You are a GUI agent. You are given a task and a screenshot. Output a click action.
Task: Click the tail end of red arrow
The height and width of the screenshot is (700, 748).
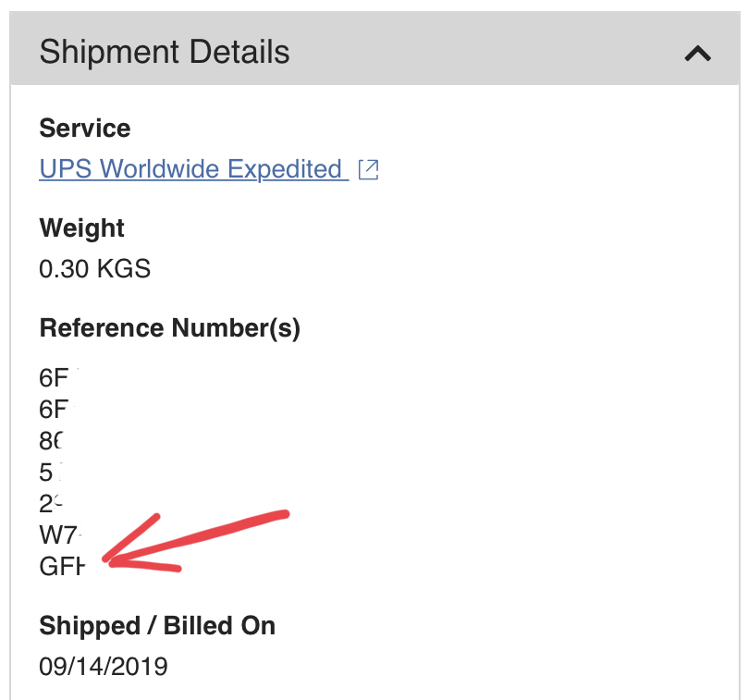[285, 514]
